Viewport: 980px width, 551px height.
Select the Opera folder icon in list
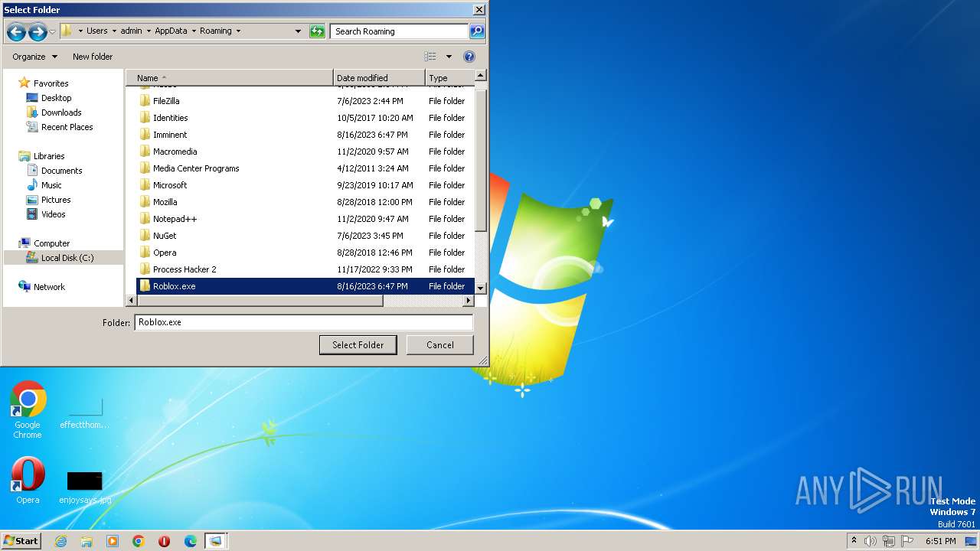tap(145, 253)
